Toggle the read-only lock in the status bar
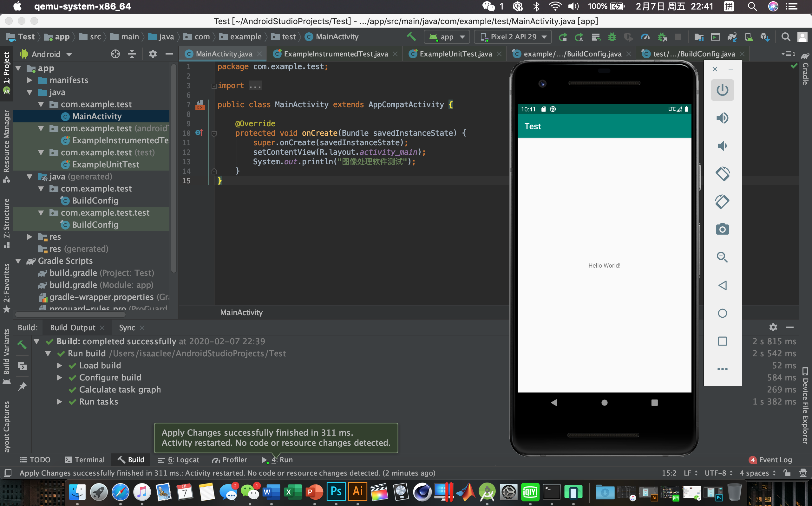Image resolution: width=812 pixels, height=506 pixels. [x=787, y=473]
